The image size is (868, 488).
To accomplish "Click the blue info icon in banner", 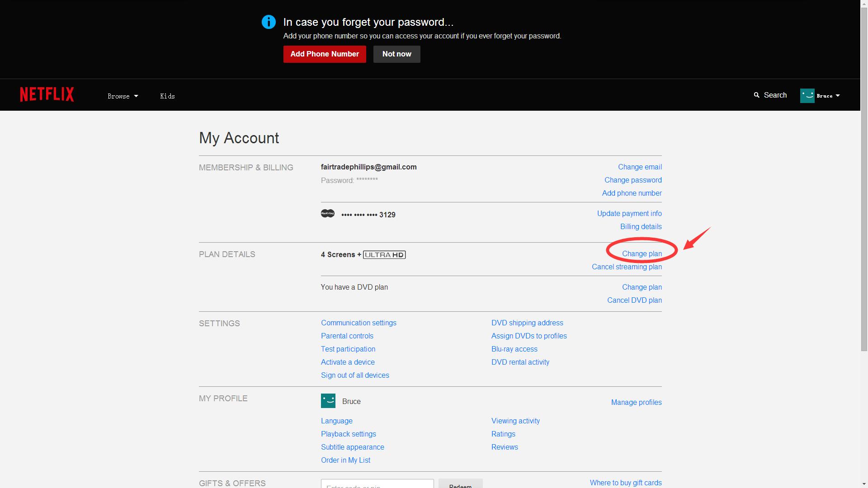I will pyautogui.click(x=269, y=22).
